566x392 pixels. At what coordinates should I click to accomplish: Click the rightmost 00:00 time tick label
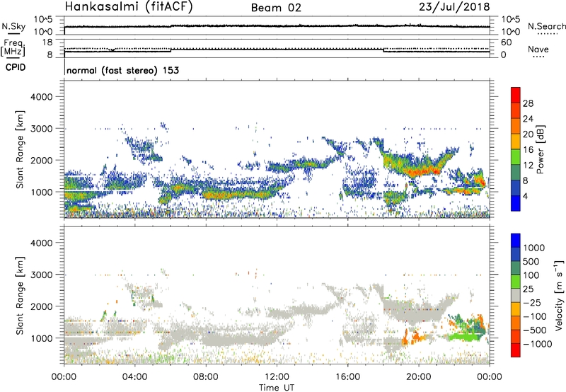click(x=490, y=377)
